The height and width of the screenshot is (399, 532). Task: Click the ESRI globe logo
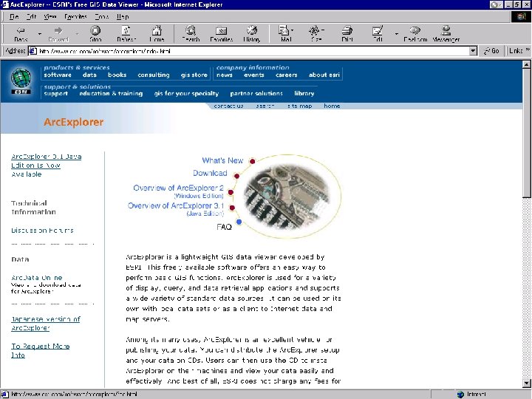[21, 81]
